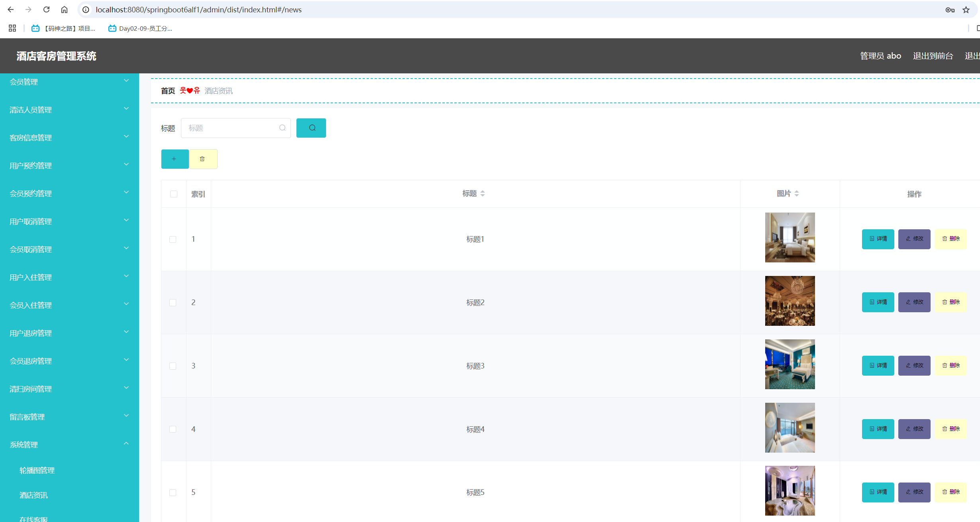Image resolution: width=980 pixels, height=522 pixels.
Task: Sort the table by the 图片 column arrows
Action: point(796,194)
